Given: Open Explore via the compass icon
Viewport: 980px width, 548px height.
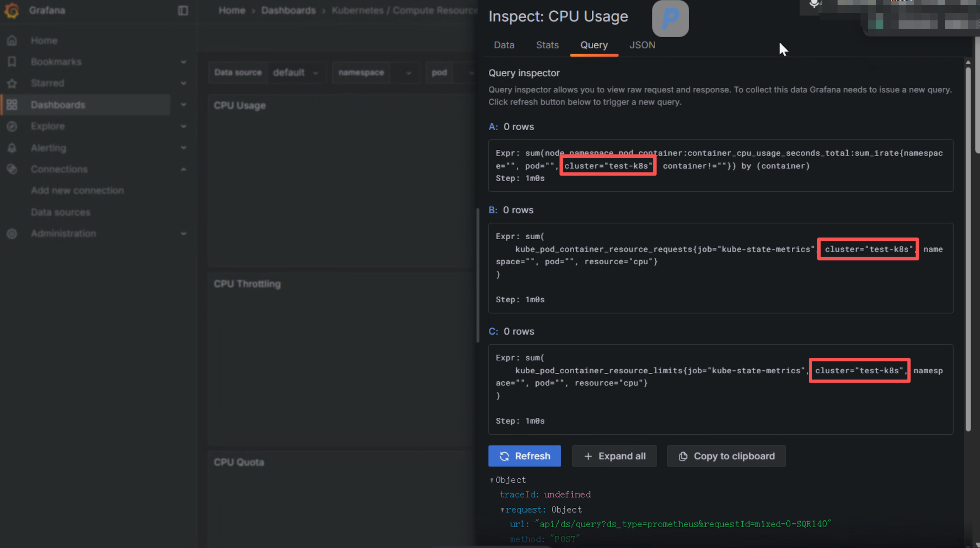Looking at the screenshot, I should [12, 126].
